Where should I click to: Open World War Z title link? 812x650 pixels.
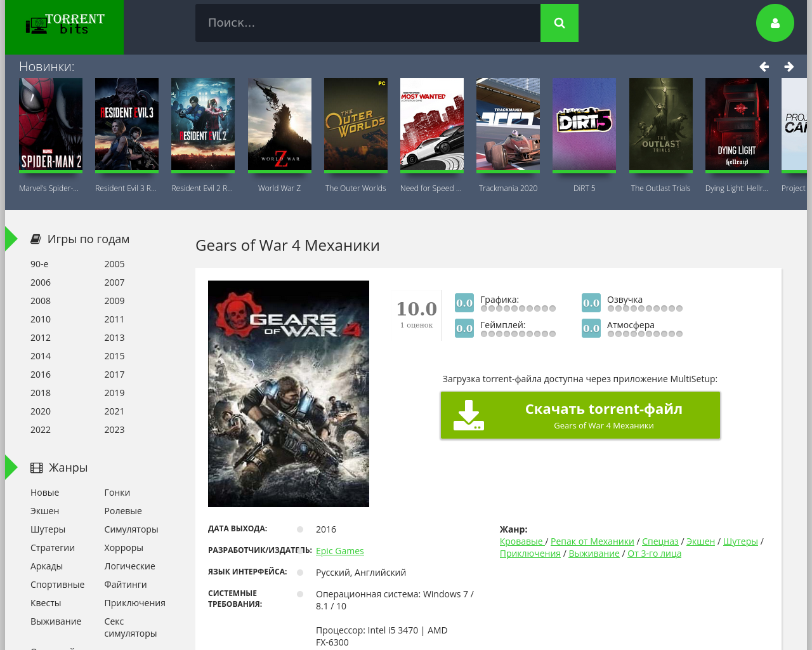[280, 189]
